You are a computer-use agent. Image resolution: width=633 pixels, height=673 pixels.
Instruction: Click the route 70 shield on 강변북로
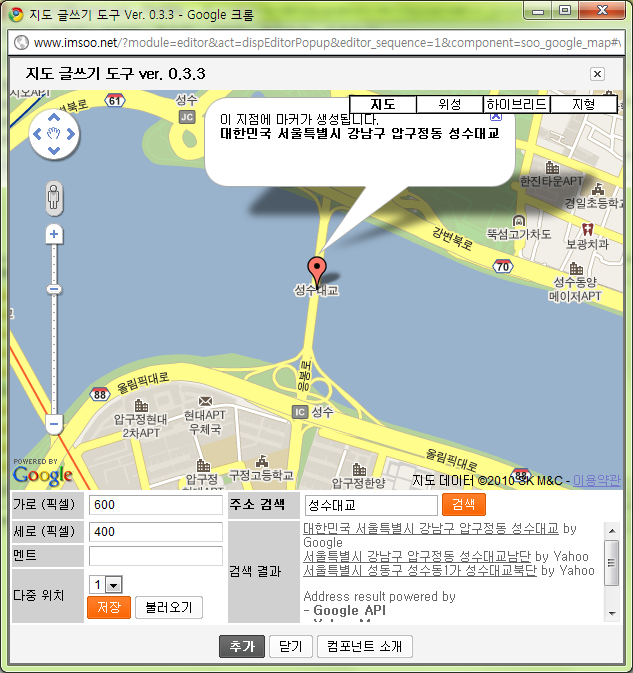(x=503, y=267)
